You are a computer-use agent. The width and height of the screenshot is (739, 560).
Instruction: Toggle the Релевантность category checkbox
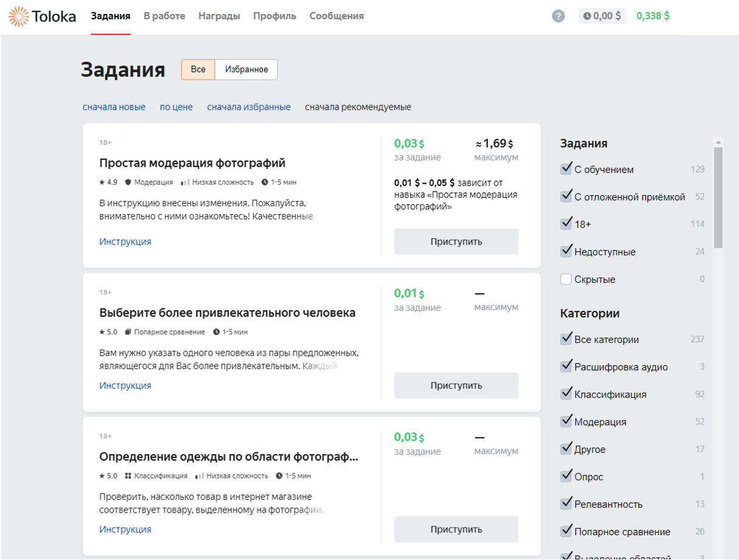pos(566,503)
